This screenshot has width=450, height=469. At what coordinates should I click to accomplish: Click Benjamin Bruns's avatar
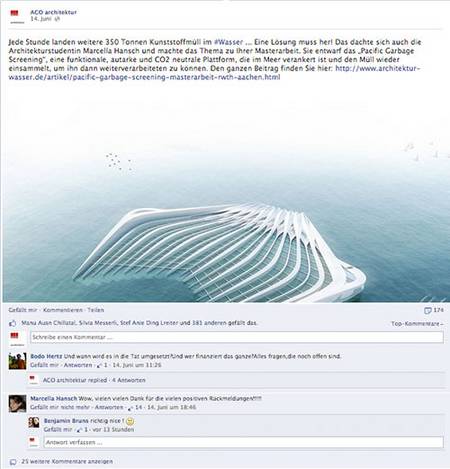pos(34,422)
